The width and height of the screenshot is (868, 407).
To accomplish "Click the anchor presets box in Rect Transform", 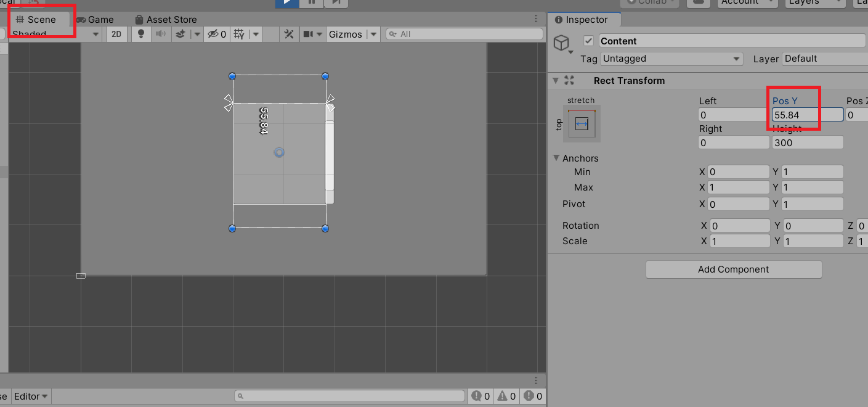I will coord(583,123).
